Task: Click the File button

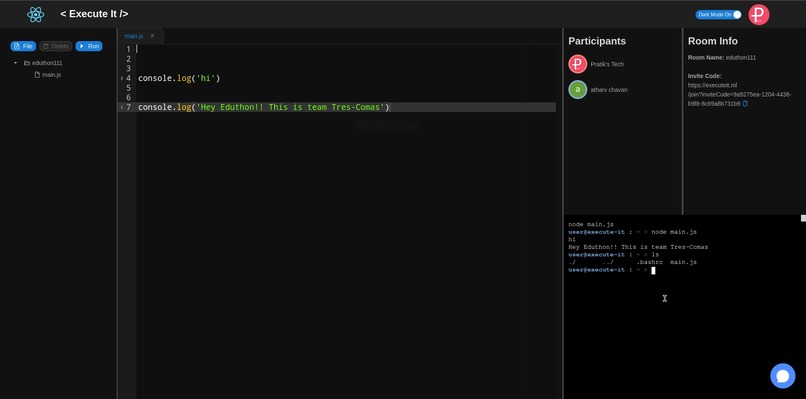Action: click(23, 46)
